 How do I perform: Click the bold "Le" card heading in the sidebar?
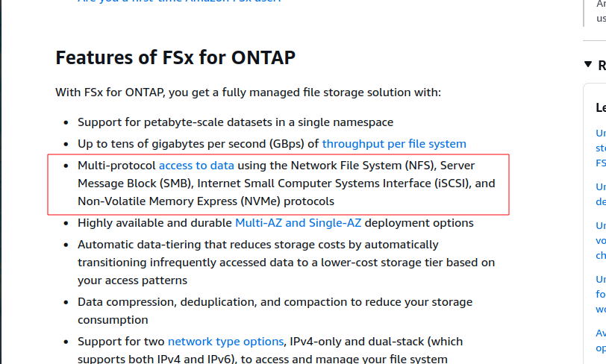pyautogui.click(x=601, y=107)
